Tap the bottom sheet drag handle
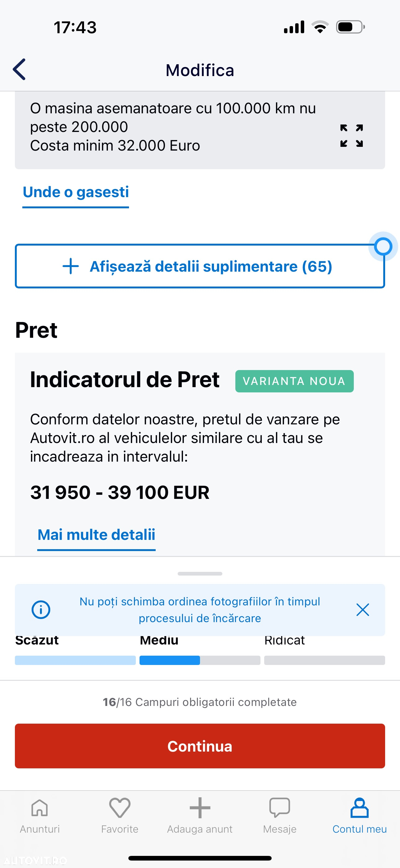 [200, 573]
